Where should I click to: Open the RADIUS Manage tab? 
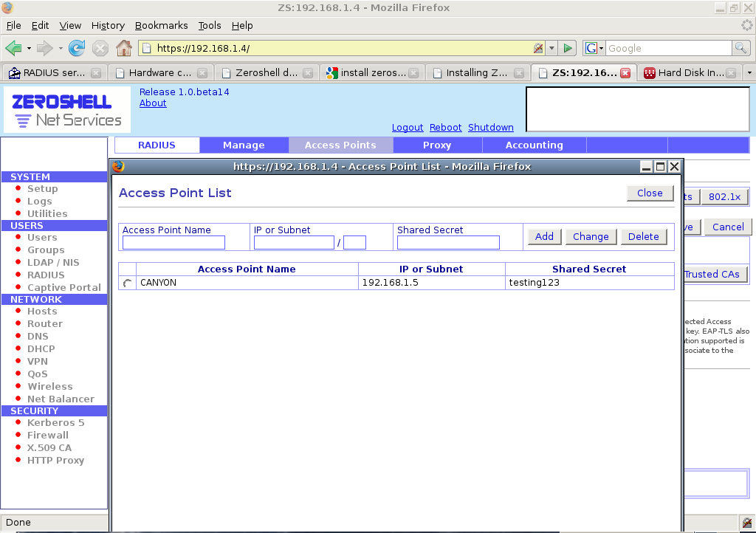point(244,145)
